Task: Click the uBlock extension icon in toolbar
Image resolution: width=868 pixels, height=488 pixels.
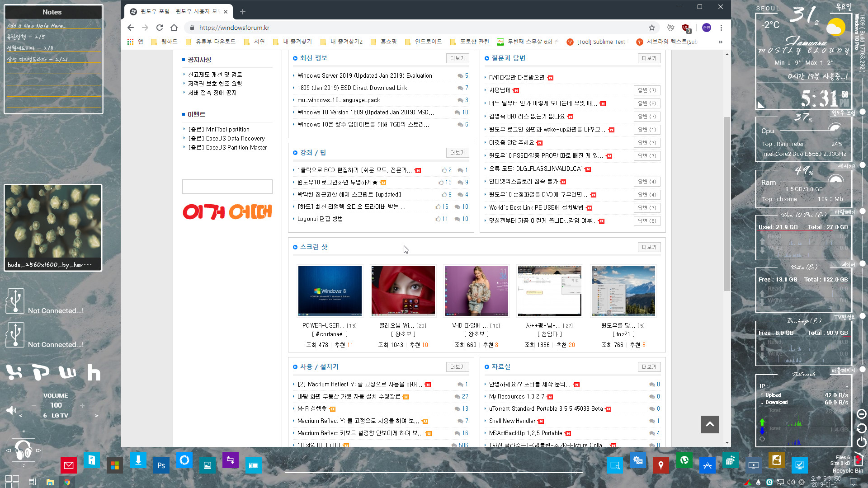Action: 686,28
